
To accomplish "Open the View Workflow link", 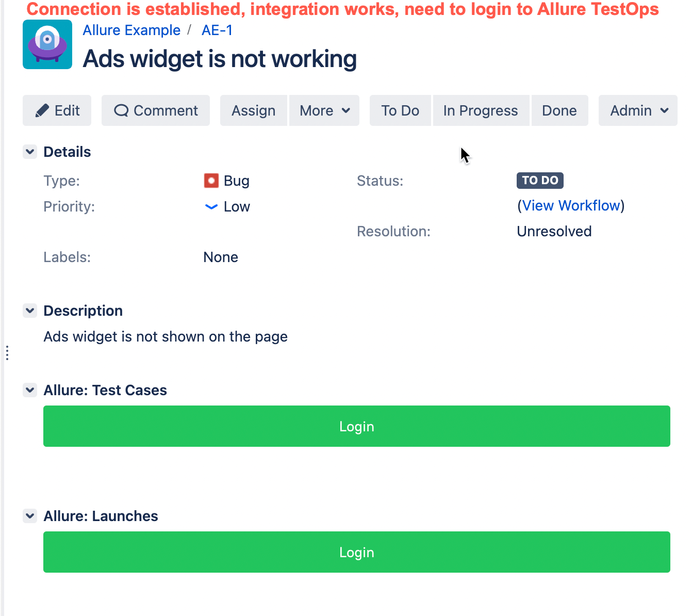I will [x=571, y=206].
